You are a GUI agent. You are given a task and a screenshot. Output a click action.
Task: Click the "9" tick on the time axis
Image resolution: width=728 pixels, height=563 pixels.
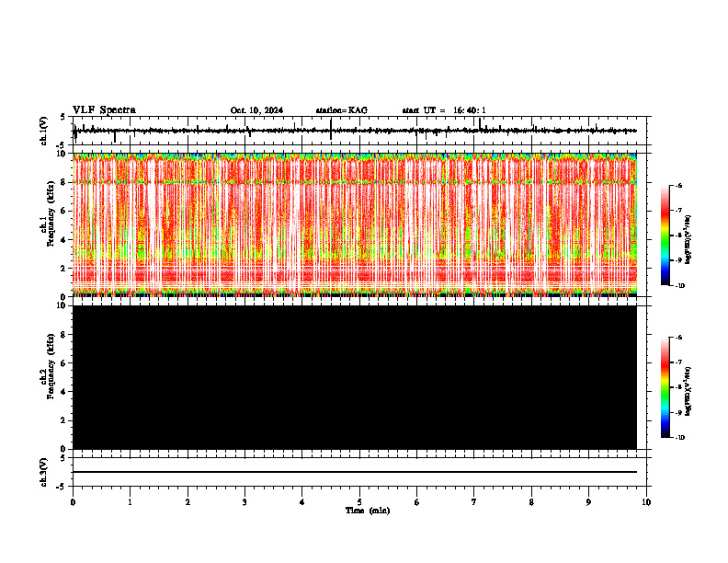click(588, 502)
